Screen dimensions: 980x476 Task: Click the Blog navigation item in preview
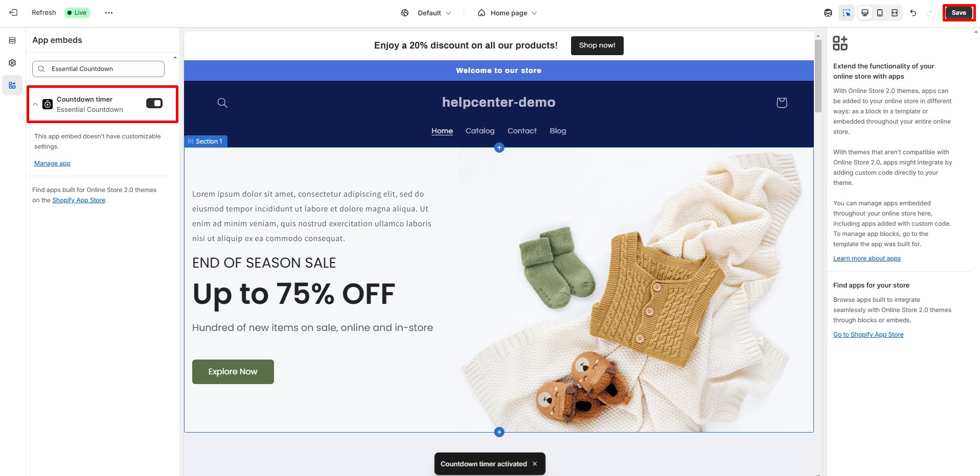[x=558, y=131]
